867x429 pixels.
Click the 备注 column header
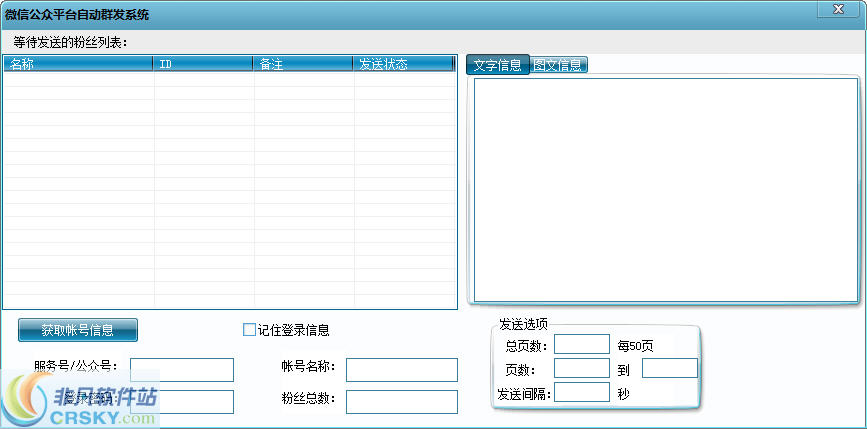(303, 64)
